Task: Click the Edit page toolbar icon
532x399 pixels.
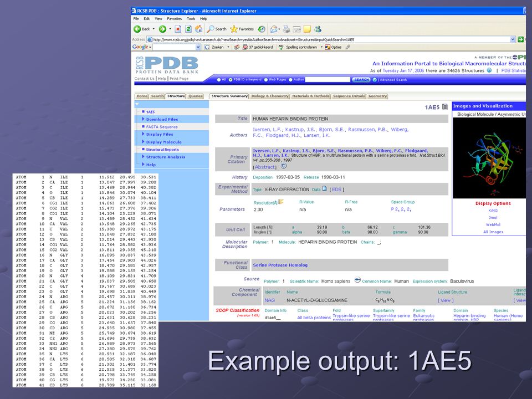Action: click(x=297, y=29)
